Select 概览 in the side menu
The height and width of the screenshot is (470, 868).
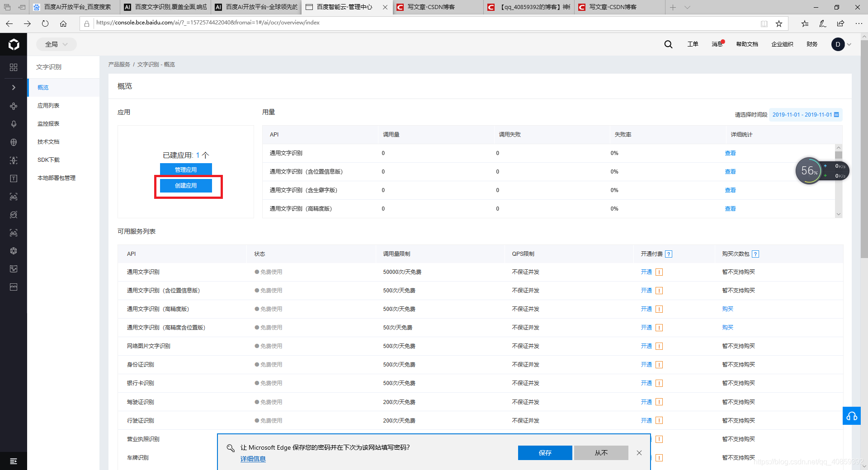tap(63, 88)
